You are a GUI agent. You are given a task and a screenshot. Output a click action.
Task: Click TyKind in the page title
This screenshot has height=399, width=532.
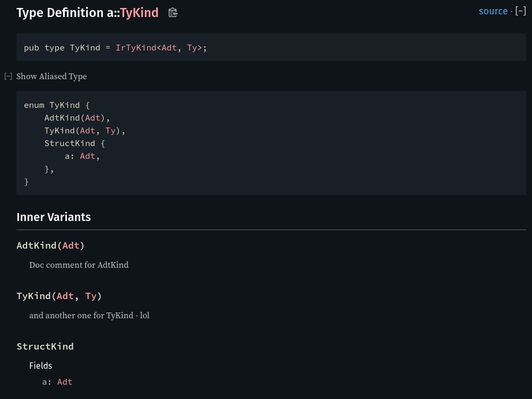pos(139,13)
